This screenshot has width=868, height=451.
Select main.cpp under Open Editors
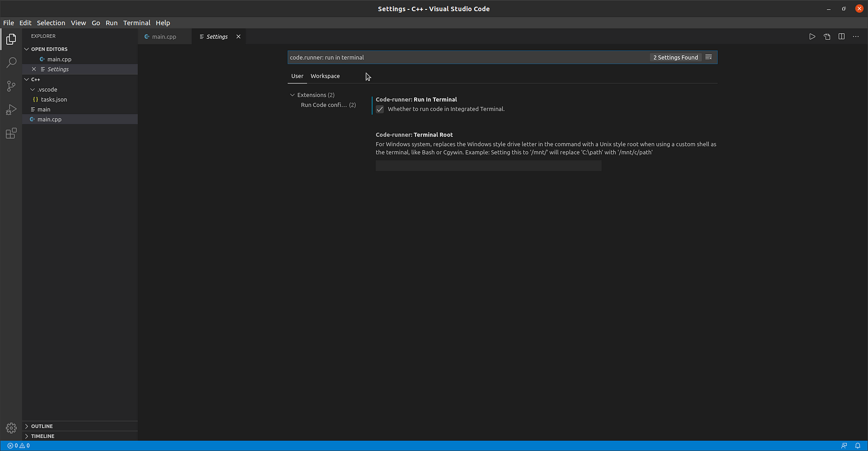coord(59,59)
